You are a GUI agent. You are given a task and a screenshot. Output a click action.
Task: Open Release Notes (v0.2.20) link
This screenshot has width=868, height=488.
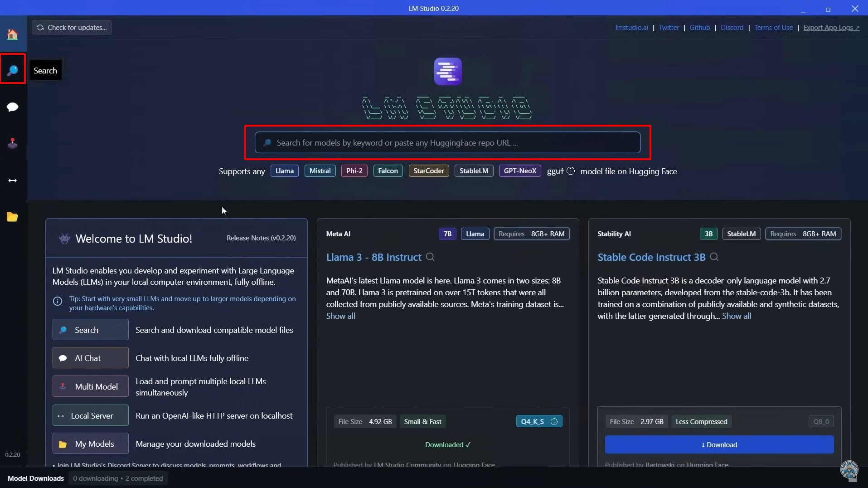click(261, 238)
